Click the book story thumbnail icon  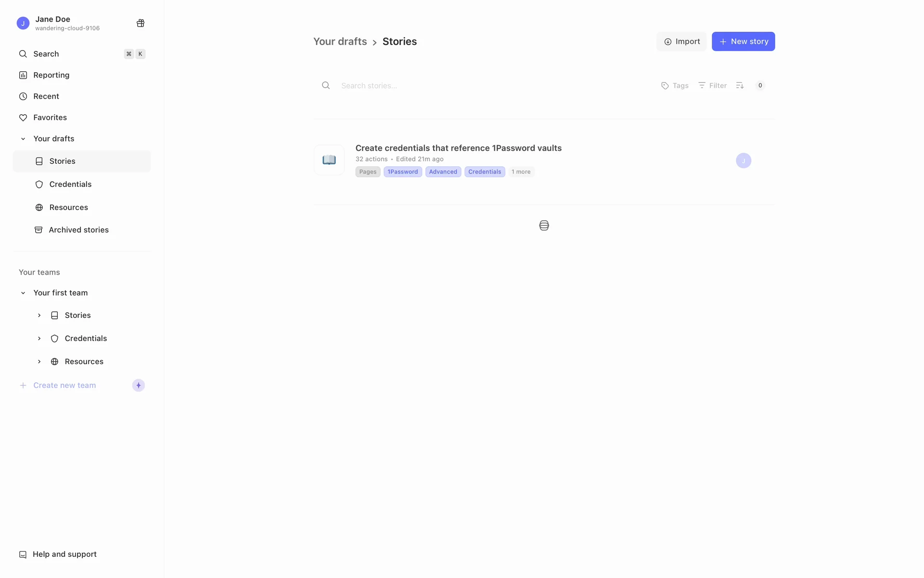[329, 160]
